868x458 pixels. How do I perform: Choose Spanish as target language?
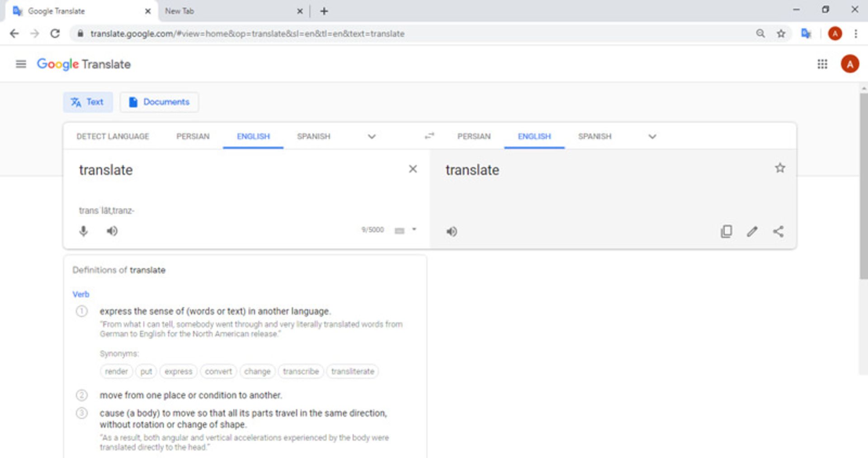click(x=594, y=137)
